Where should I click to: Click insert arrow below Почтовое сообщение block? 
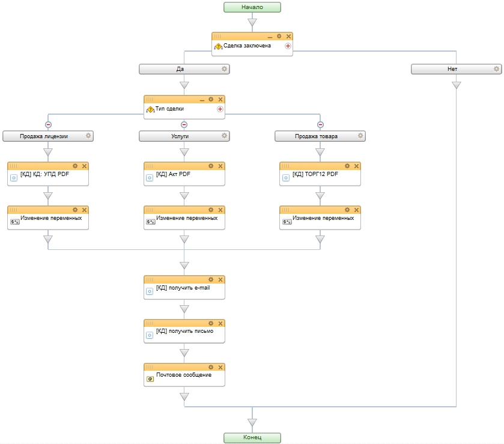point(184,397)
